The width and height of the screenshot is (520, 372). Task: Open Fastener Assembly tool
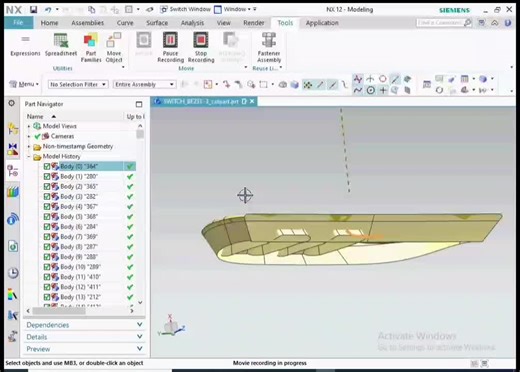point(269,47)
